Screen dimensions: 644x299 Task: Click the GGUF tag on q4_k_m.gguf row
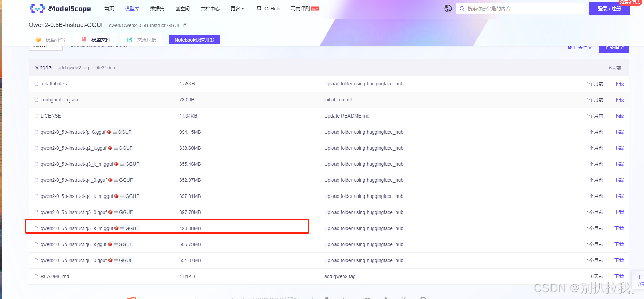click(130, 196)
